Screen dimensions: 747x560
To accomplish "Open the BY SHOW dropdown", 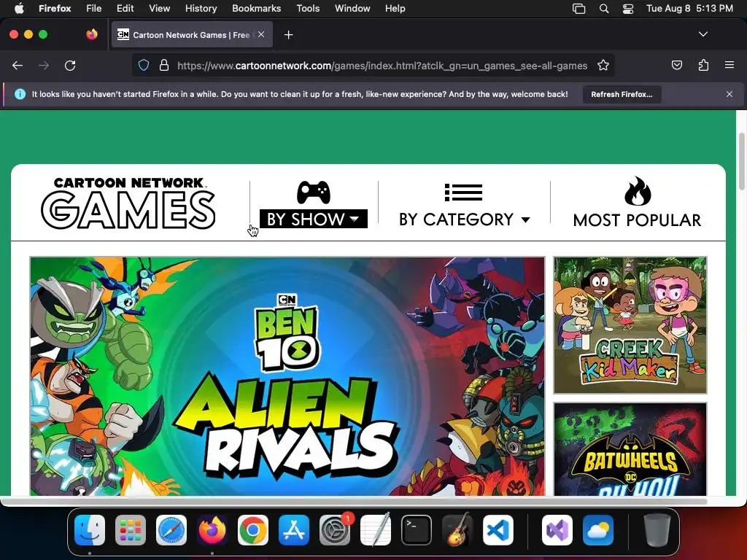I will 313,219.
